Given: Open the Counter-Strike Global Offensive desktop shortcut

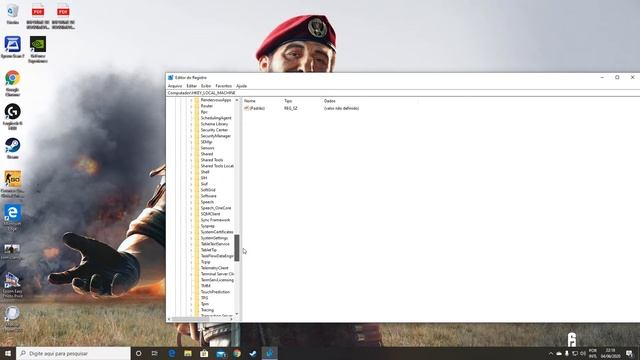Looking at the screenshot, I should tap(13, 184).
